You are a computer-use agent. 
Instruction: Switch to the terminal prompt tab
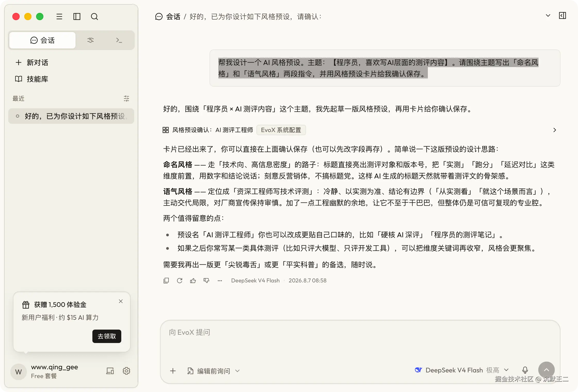coord(119,40)
